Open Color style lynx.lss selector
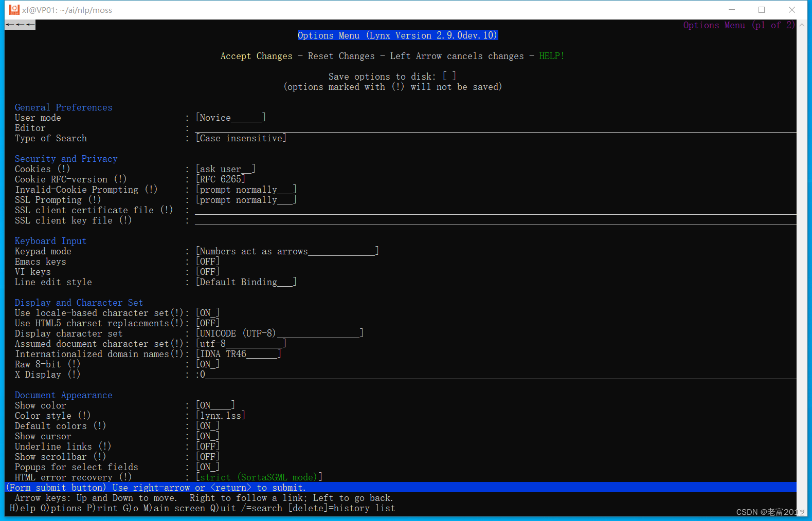The height and width of the screenshot is (521, 812). pos(220,416)
